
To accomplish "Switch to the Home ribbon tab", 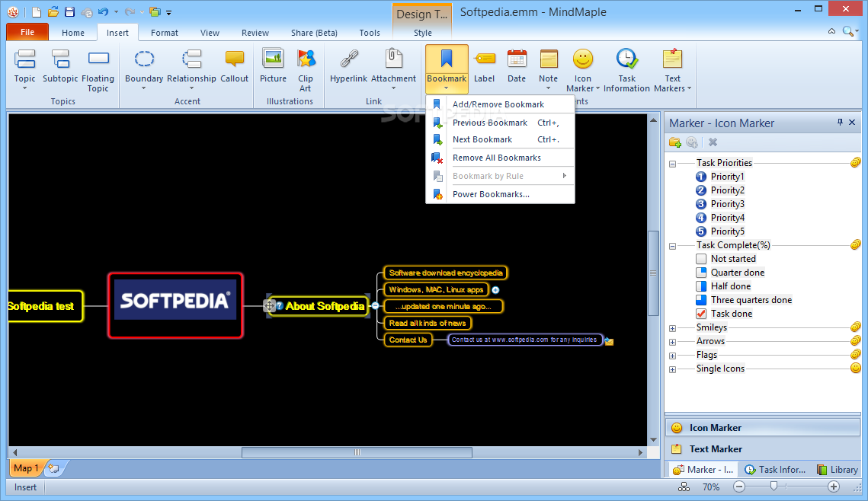I will pyautogui.click(x=73, y=33).
